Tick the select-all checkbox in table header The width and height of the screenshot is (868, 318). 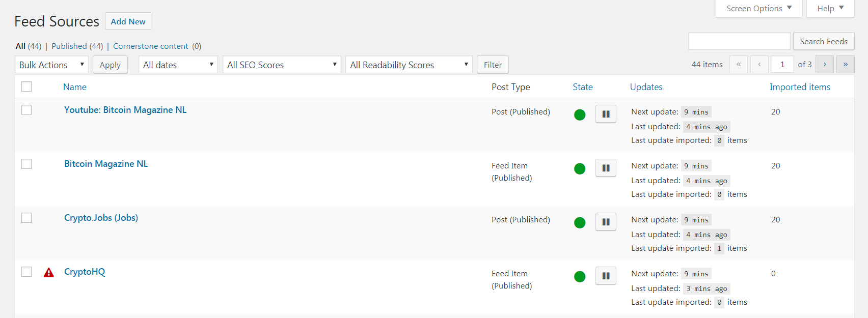pyautogui.click(x=26, y=86)
